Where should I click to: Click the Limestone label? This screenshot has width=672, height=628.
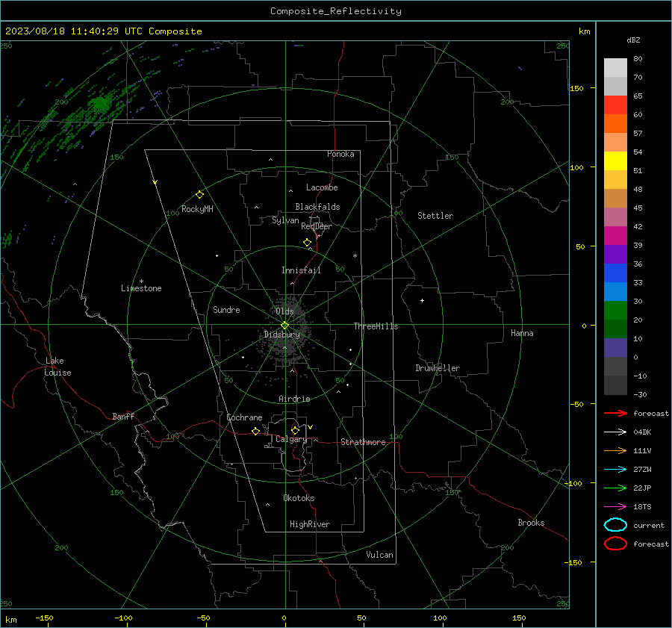[x=141, y=288]
